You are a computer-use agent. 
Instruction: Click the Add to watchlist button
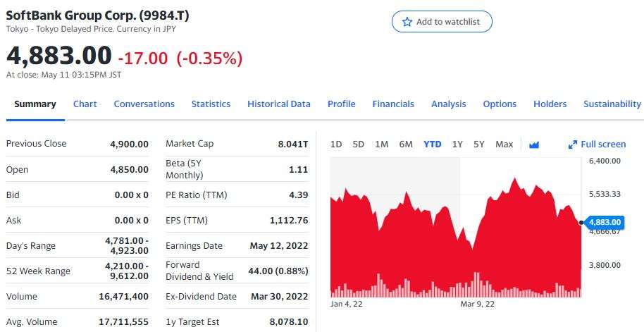click(442, 22)
